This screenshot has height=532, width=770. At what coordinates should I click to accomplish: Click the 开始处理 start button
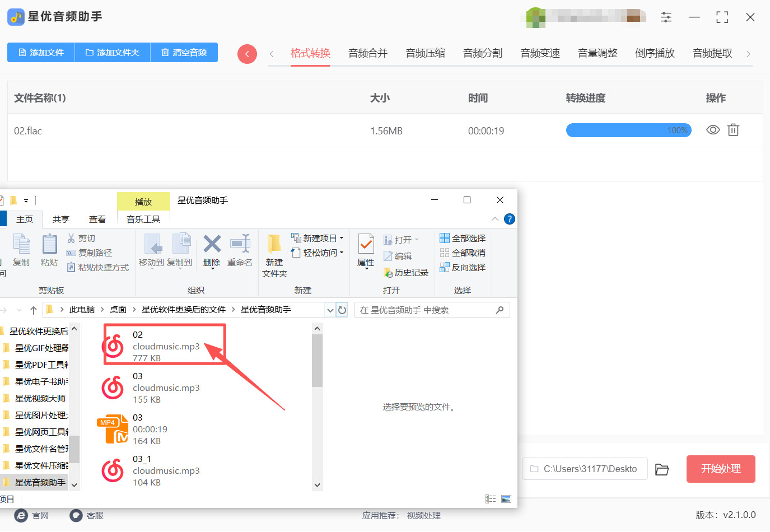721,469
